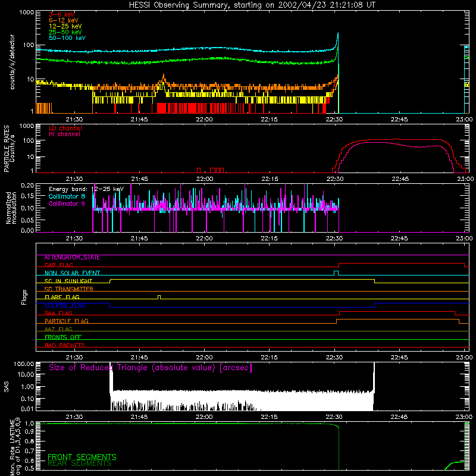This screenshot has width=476, height=476.
Task: Click the FLARE_FLAG label
Action: click(62, 297)
